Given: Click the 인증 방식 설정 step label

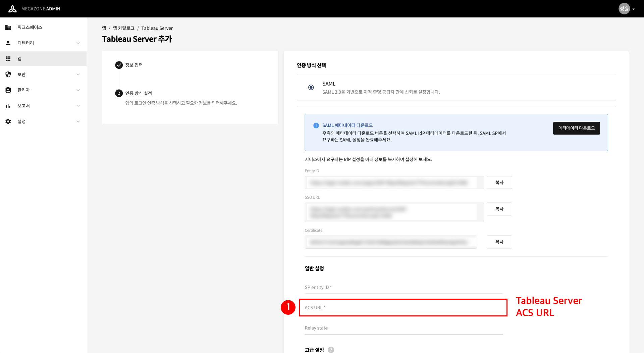Looking at the screenshot, I should tap(139, 93).
